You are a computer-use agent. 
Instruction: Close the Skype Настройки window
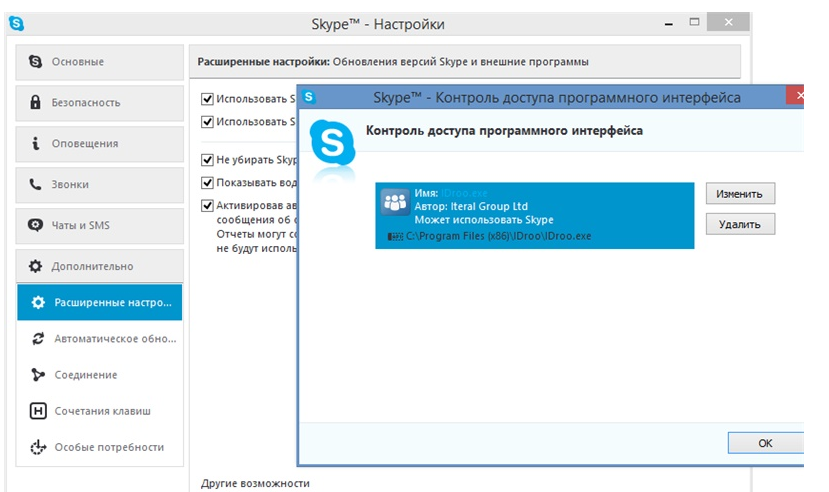(729, 22)
